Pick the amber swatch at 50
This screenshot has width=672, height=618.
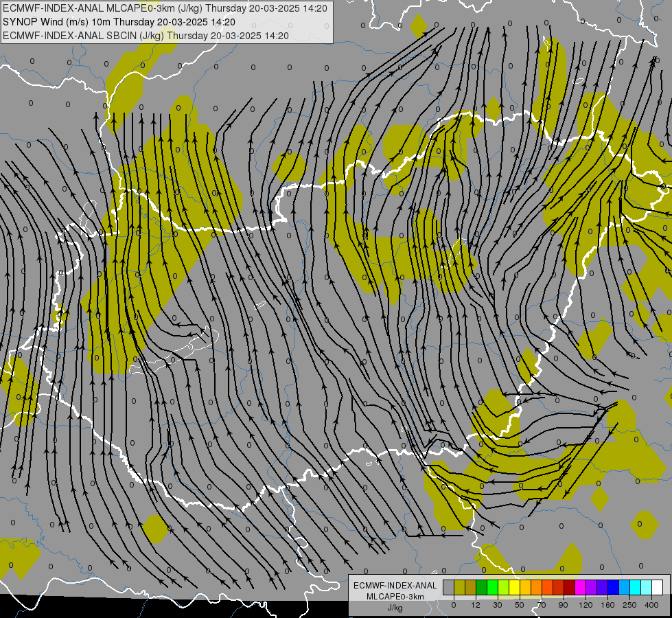coord(525,587)
